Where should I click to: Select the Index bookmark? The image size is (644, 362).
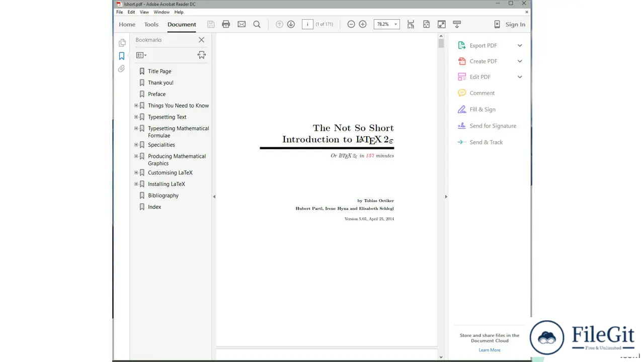pyautogui.click(x=154, y=207)
